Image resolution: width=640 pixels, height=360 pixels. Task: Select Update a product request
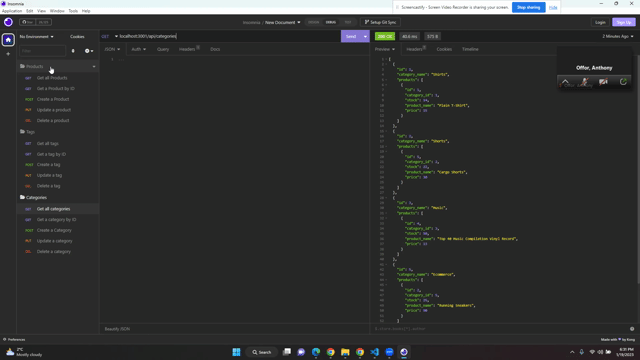(53, 110)
